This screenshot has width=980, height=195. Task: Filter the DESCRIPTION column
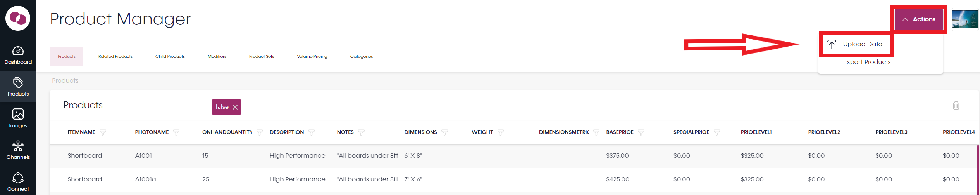tap(311, 132)
